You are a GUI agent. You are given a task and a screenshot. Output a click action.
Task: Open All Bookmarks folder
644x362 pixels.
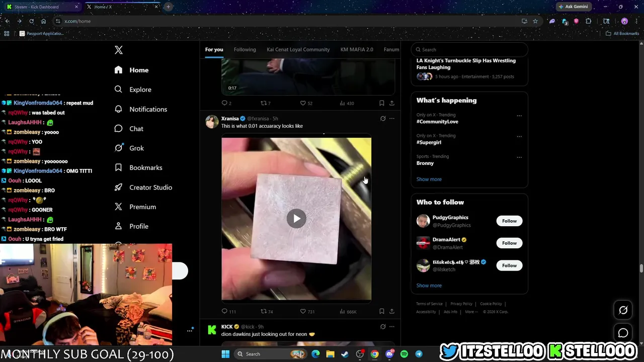click(622, 33)
